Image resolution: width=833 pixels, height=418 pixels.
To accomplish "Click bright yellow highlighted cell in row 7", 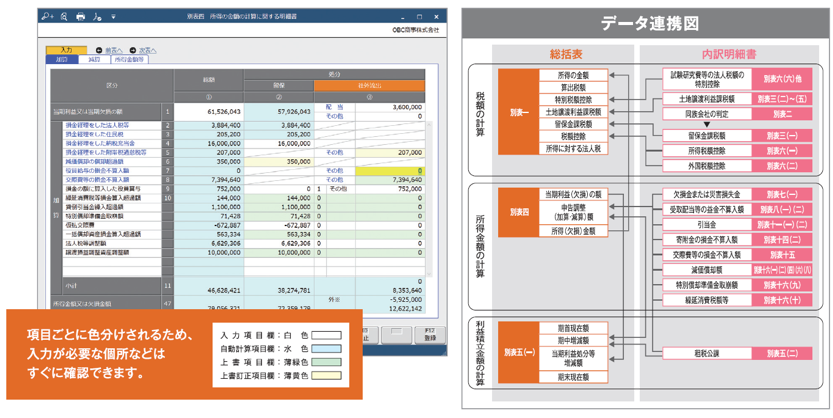I will (390, 170).
